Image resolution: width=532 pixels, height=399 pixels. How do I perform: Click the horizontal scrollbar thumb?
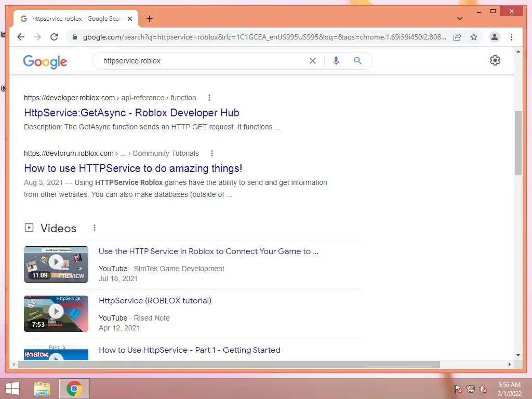pos(229,364)
